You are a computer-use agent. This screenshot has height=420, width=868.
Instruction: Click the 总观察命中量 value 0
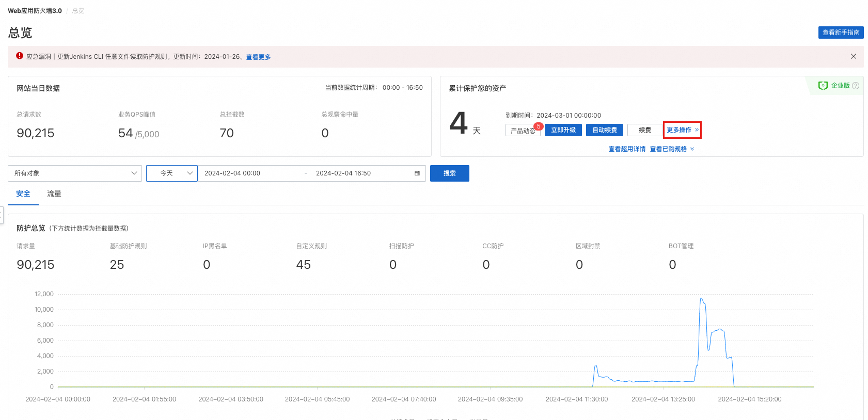(325, 133)
